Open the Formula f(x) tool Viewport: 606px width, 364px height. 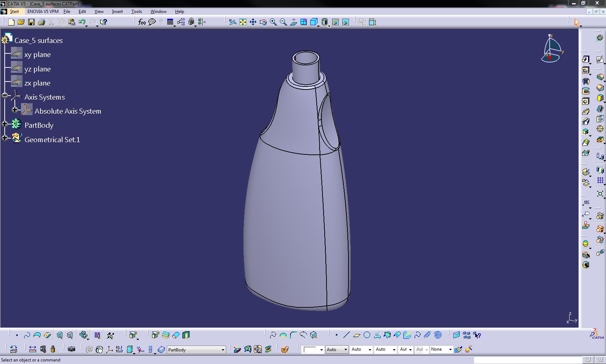[142, 22]
